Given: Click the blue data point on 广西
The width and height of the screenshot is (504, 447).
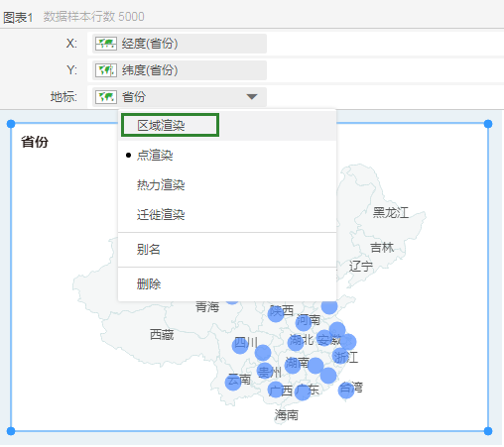Looking at the screenshot, I should [x=276, y=390].
